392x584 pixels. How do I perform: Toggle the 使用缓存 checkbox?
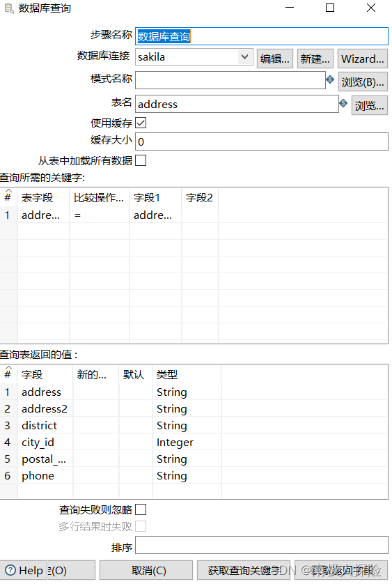pyautogui.click(x=141, y=123)
